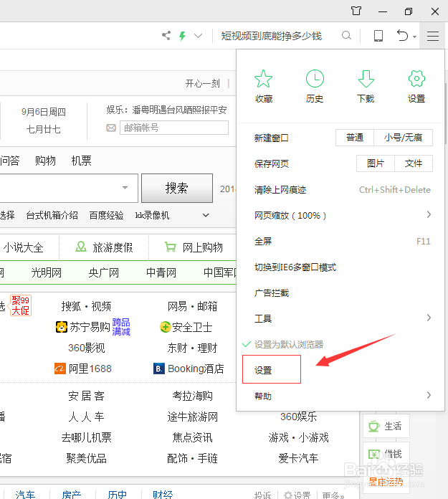This screenshot has height=499, width=448.
Task: Open 途牛旅游网 link
Action: coord(193,417)
